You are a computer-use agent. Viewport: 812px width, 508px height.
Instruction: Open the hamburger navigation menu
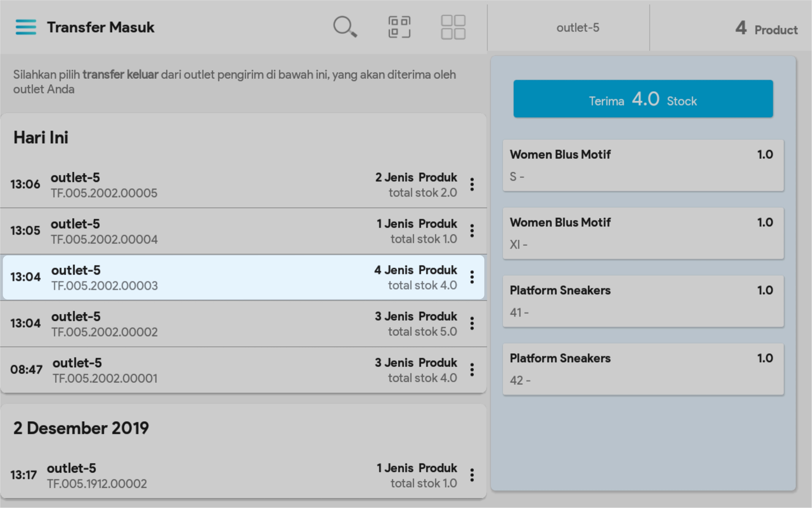pos(26,27)
